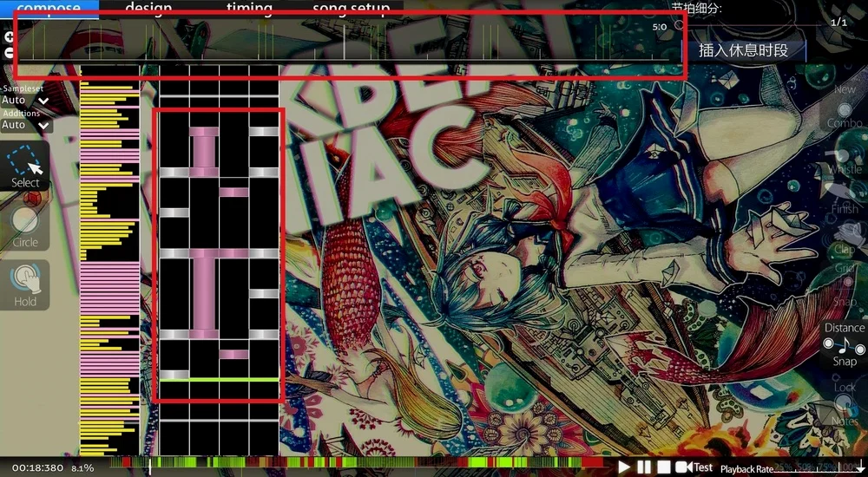Switch to the compose tab
This screenshot has width=868, height=477.
tap(49, 9)
